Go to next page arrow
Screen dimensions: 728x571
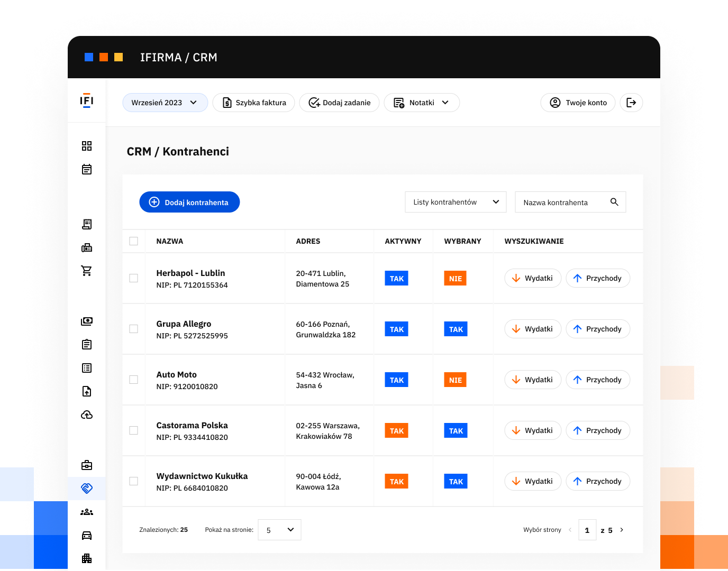[622, 530]
